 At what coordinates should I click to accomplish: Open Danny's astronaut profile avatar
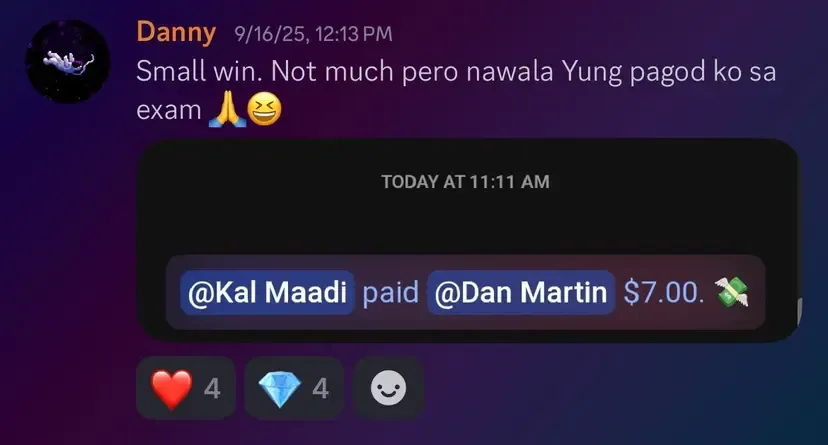[68, 61]
